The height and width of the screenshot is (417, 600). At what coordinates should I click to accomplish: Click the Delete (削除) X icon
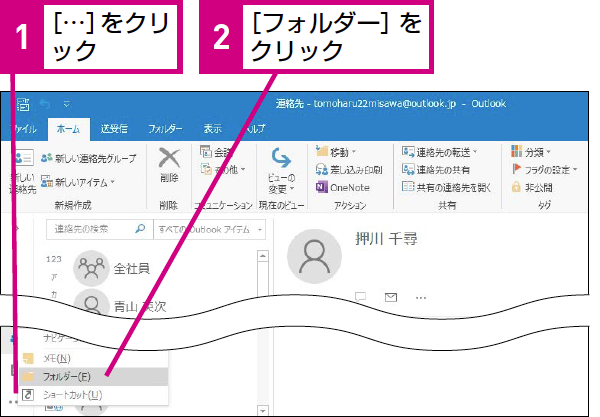click(169, 158)
